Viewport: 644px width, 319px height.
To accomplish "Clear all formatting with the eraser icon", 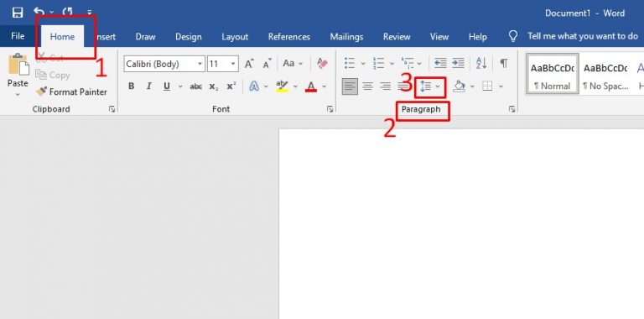I will click(x=322, y=63).
